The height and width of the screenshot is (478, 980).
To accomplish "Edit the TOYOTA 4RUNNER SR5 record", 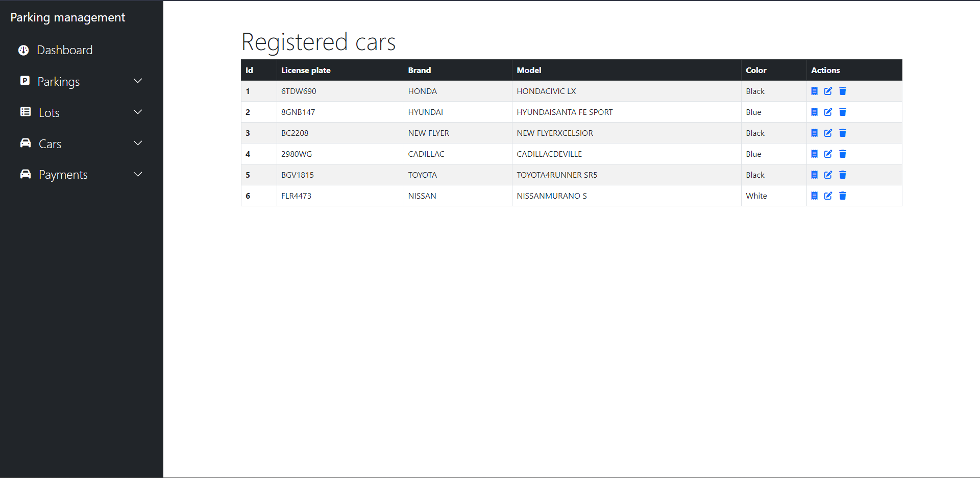I will pyautogui.click(x=828, y=175).
